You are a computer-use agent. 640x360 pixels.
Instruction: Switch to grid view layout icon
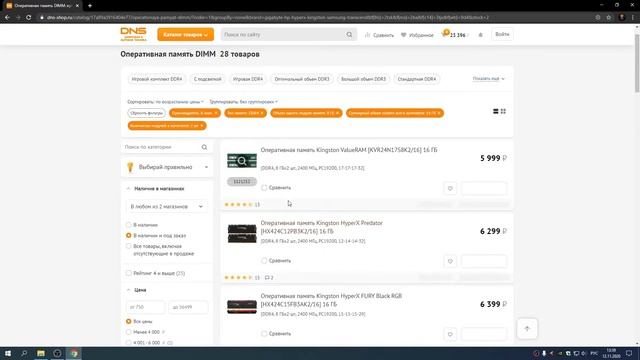click(503, 111)
